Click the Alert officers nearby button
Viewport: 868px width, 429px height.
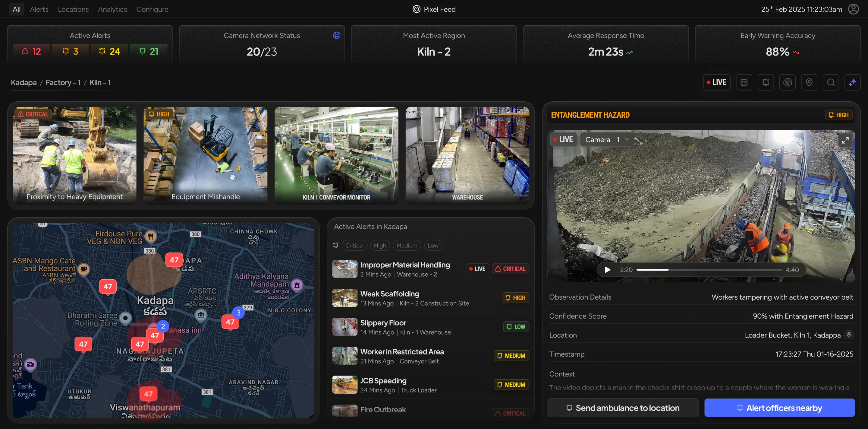click(x=780, y=408)
